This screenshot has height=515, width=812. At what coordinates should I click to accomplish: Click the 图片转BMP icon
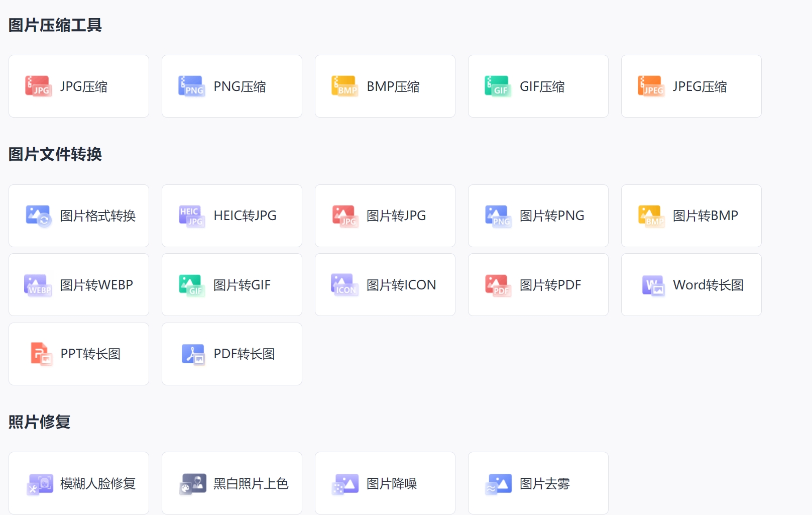click(651, 216)
